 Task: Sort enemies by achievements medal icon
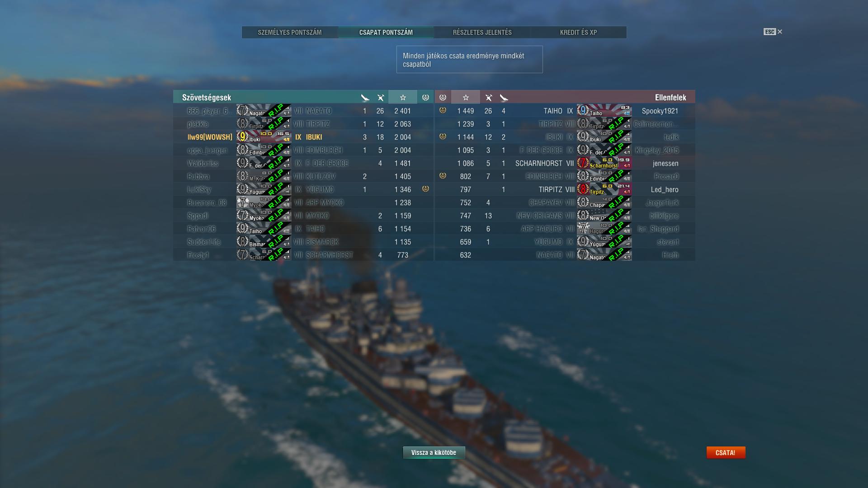(x=443, y=97)
